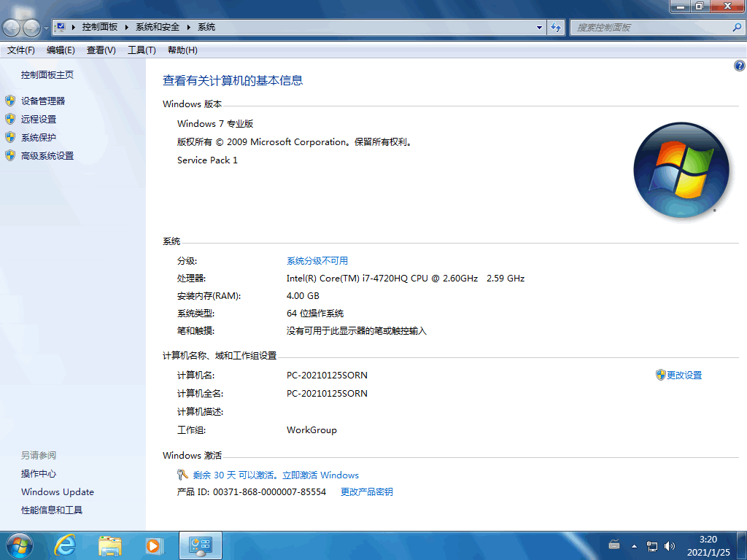The height and width of the screenshot is (560, 747).
Task: Click the refresh button beside address bar
Action: 556,27
